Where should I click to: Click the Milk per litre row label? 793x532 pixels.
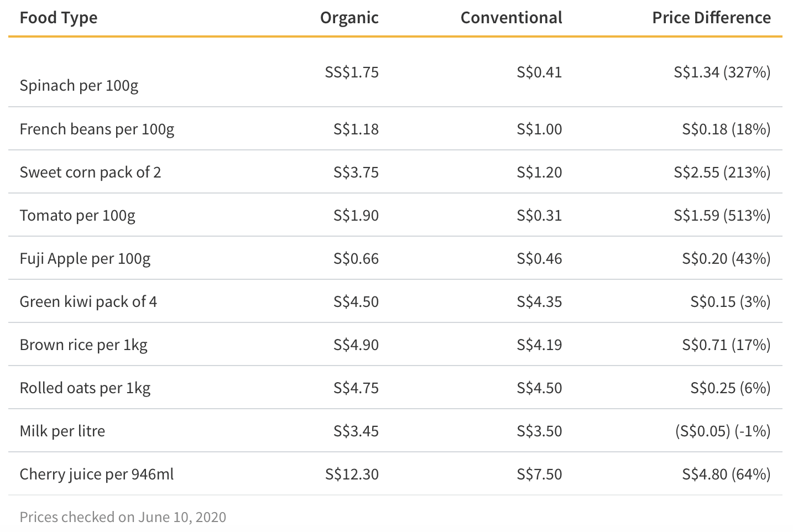click(62, 431)
